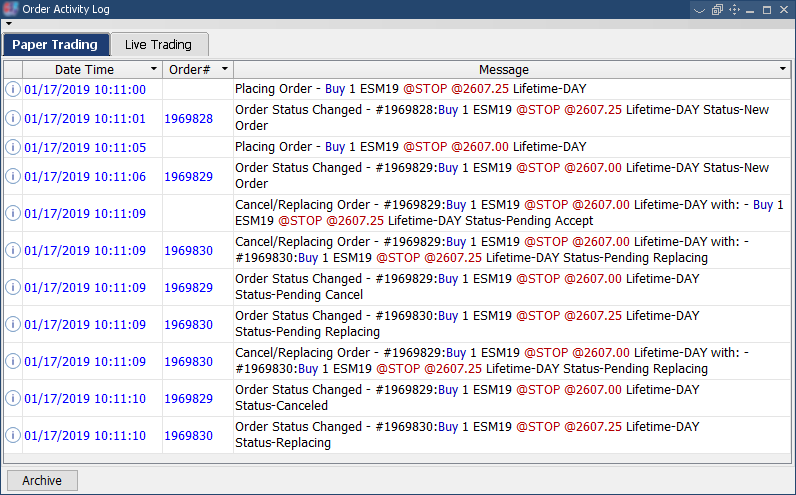
Task: Click info icon of Status-Replacing row
Action: [13, 436]
